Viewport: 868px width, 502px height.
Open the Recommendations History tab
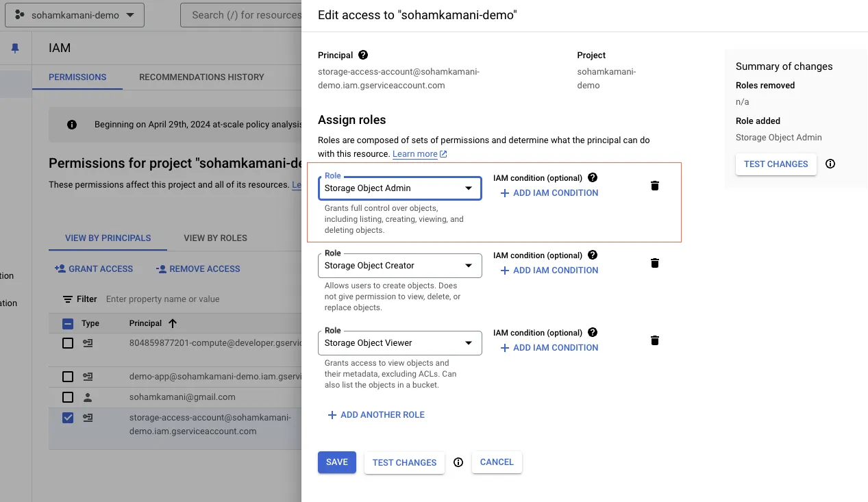click(x=201, y=77)
